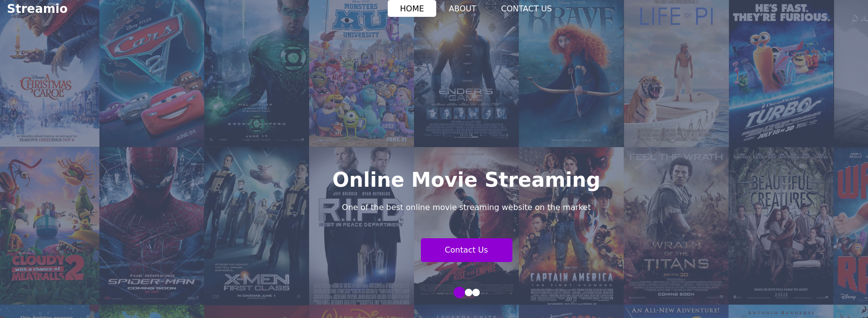Open CONTACT US in the navbar

click(526, 8)
